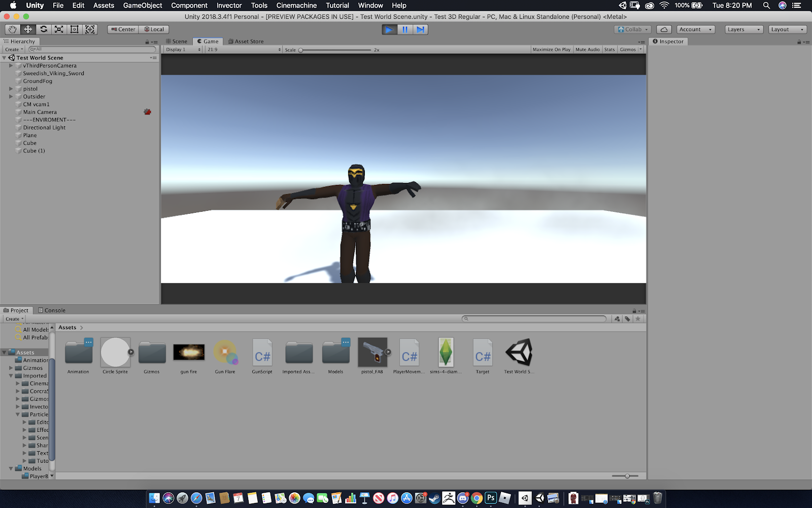Switch to the Scene tab
The image size is (812, 508).
pyautogui.click(x=177, y=42)
